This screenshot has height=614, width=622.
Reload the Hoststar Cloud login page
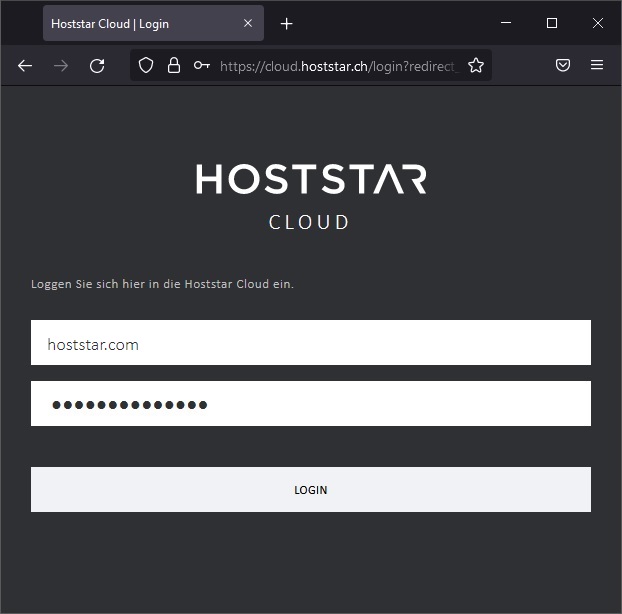click(x=97, y=65)
